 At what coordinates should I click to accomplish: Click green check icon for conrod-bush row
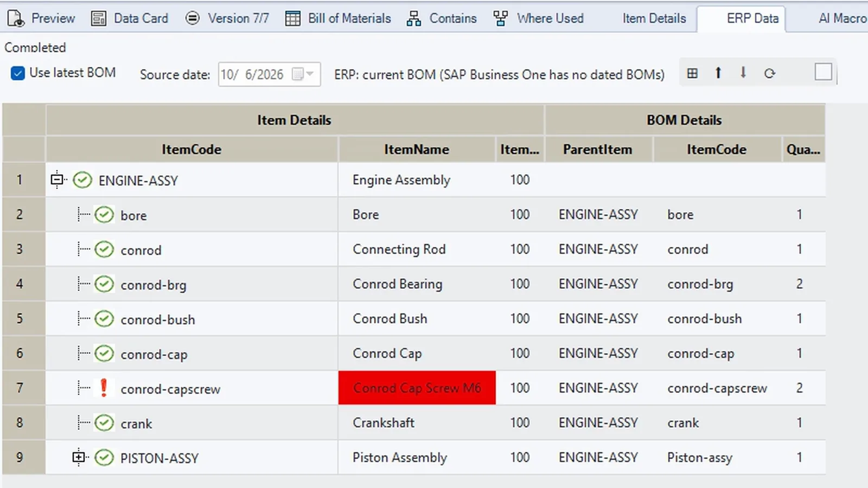[x=104, y=318]
